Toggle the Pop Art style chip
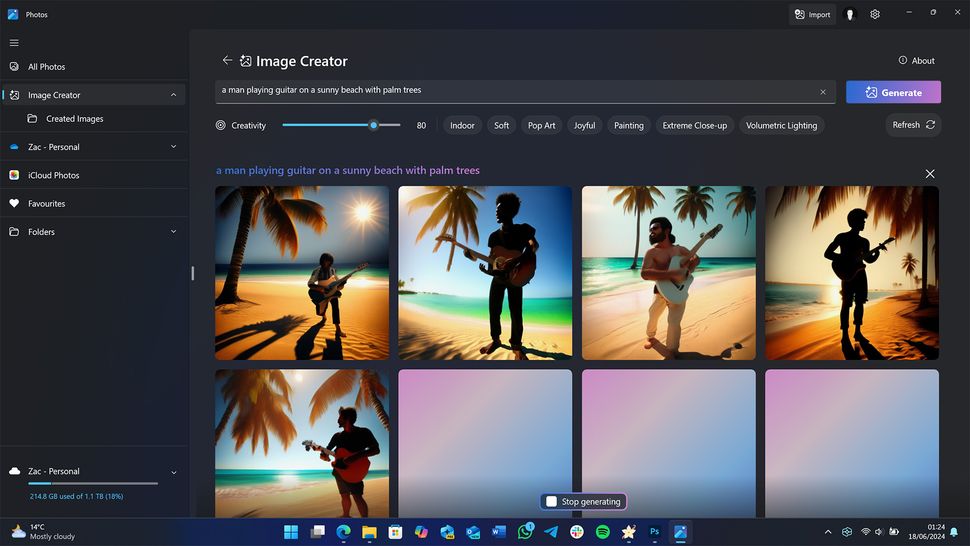Image resolution: width=970 pixels, height=546 pixels. 541,126
